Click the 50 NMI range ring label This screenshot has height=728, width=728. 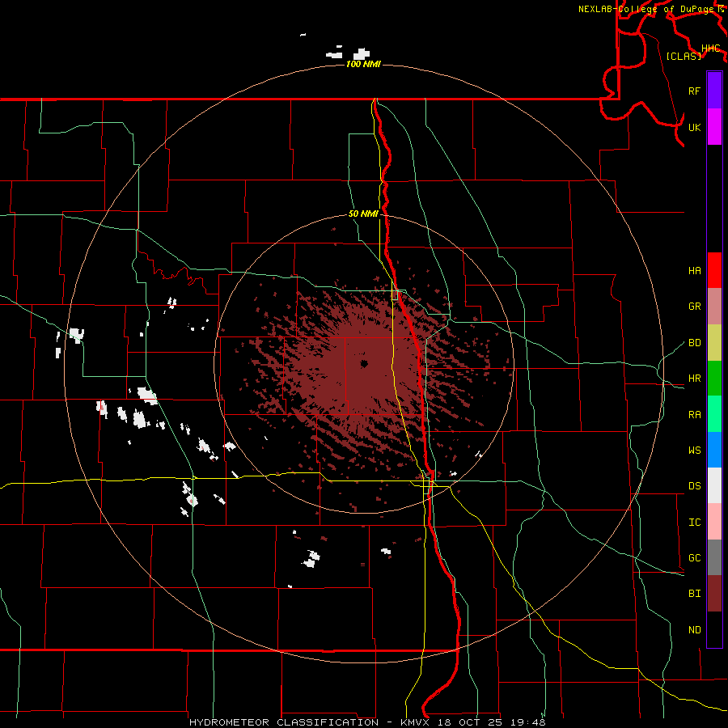tap(363, 214)
